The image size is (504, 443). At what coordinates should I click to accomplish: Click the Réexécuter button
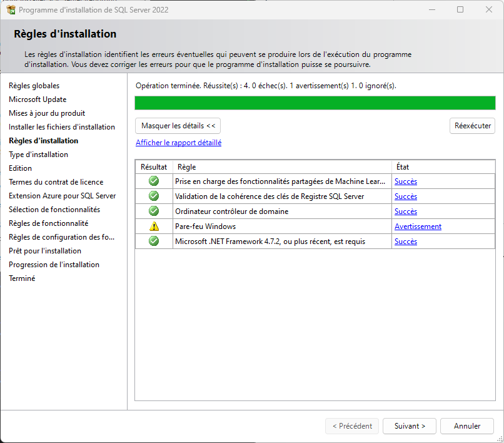click(x=472, y=126)
